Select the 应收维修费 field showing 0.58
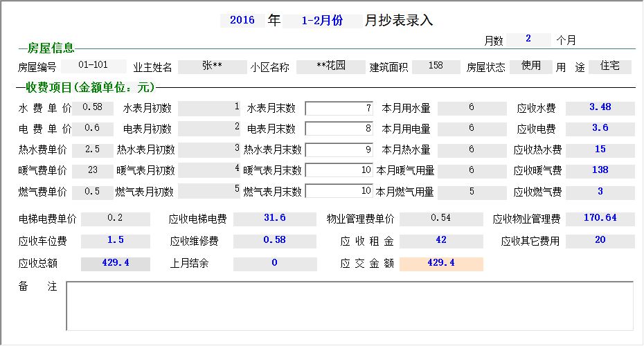 point(274,240)
